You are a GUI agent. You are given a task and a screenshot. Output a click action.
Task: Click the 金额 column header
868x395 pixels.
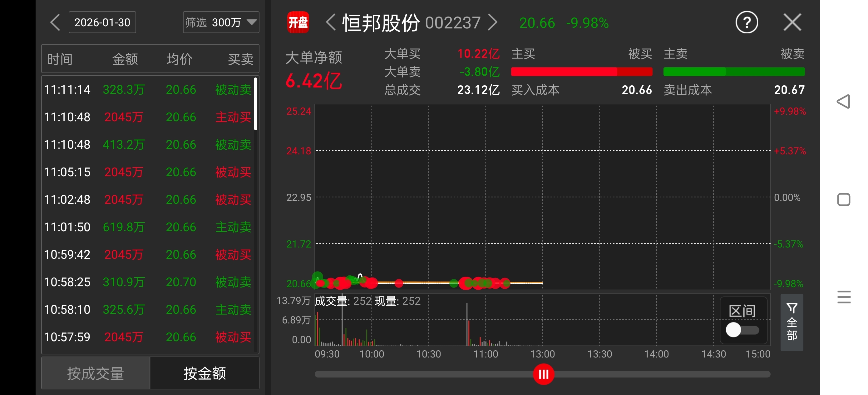click(125, 59)
